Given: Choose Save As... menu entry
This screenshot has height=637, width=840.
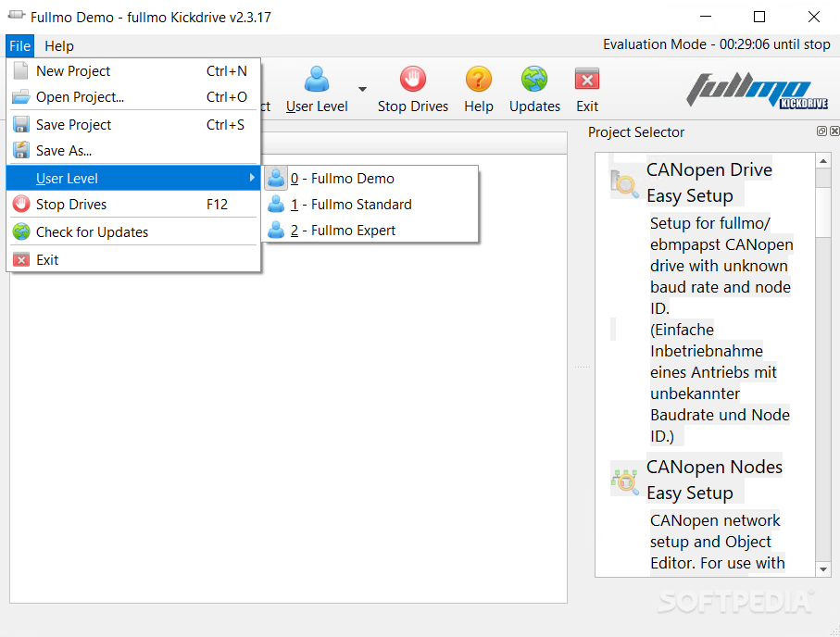Looking at the screenshot, I should (132, 151).
